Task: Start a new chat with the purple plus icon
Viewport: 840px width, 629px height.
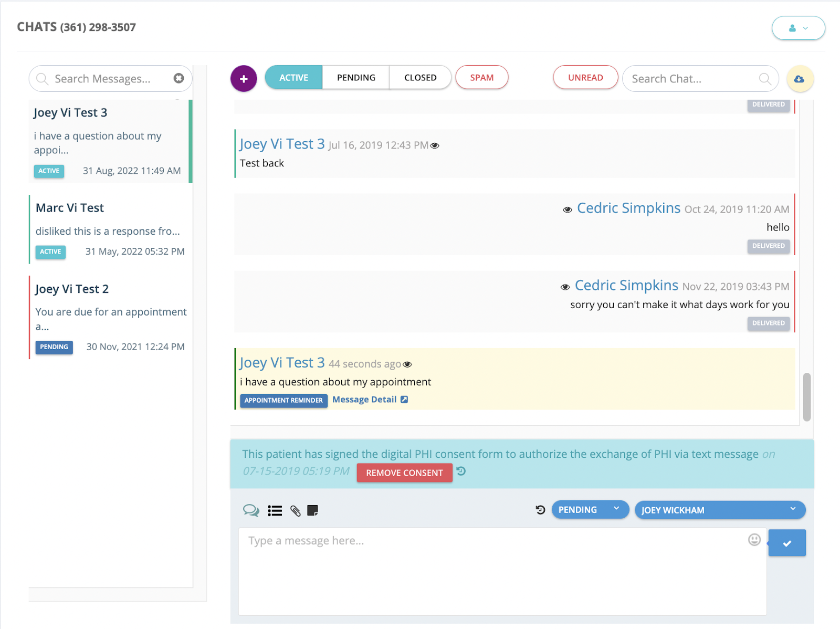Action: click(x=244, y=78)
